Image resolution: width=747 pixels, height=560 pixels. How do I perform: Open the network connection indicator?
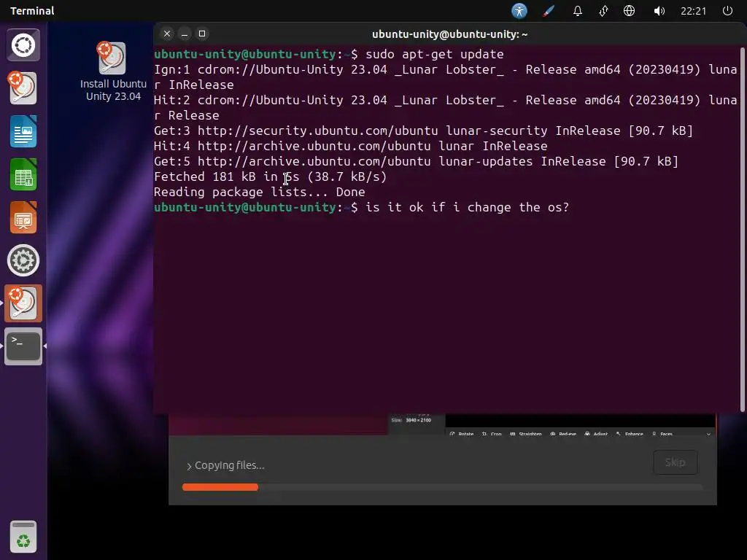pos(603,10)
